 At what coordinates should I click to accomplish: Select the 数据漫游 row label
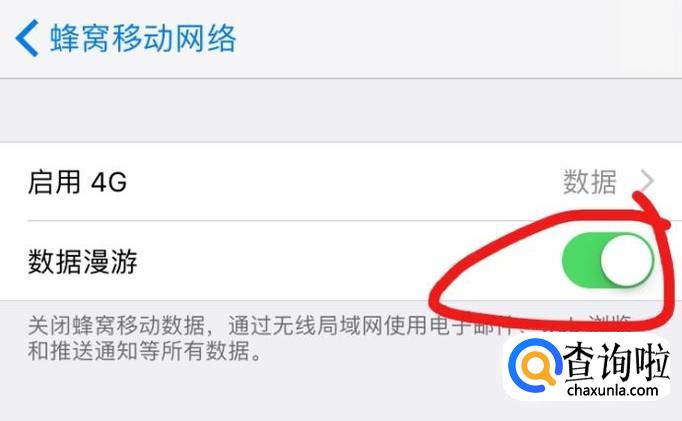(x=83, y=261)
